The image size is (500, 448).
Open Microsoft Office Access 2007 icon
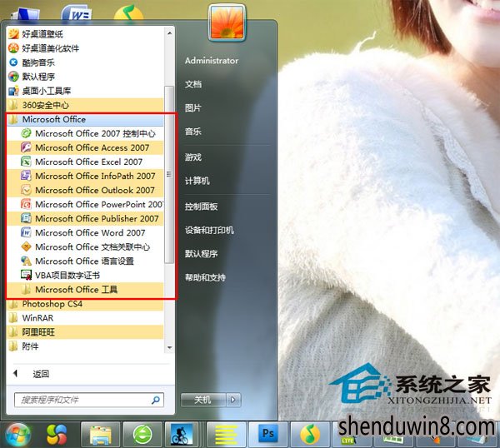coord(26,147)
